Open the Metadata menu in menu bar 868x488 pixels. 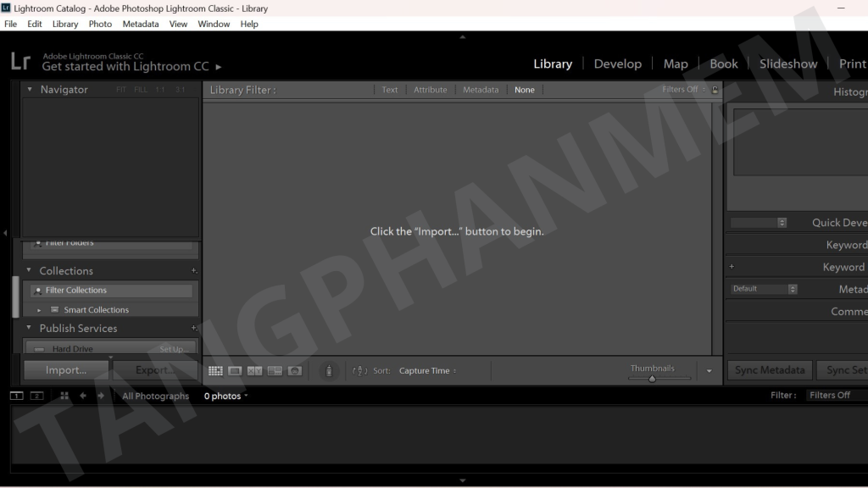tap(140, 24)
